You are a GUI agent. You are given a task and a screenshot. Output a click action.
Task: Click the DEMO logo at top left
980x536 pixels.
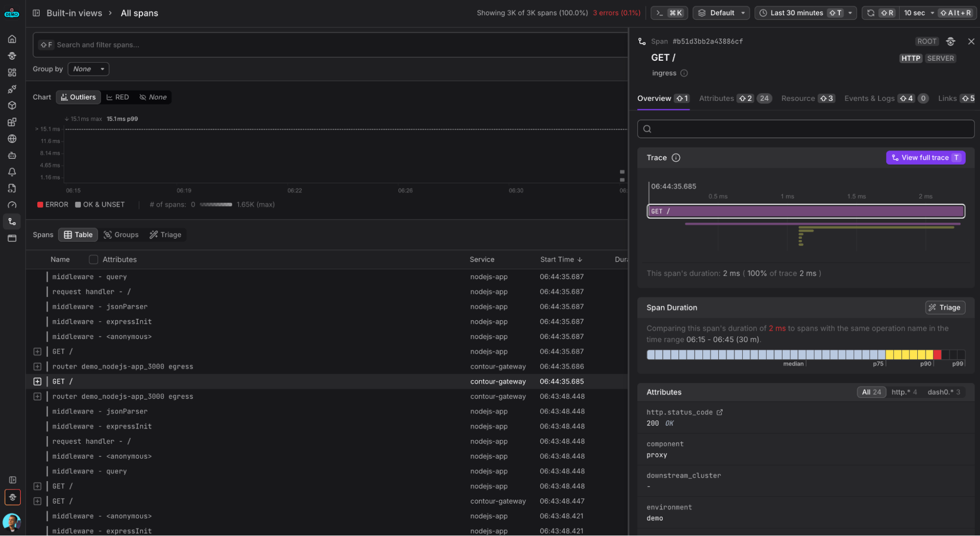(12, 13)
